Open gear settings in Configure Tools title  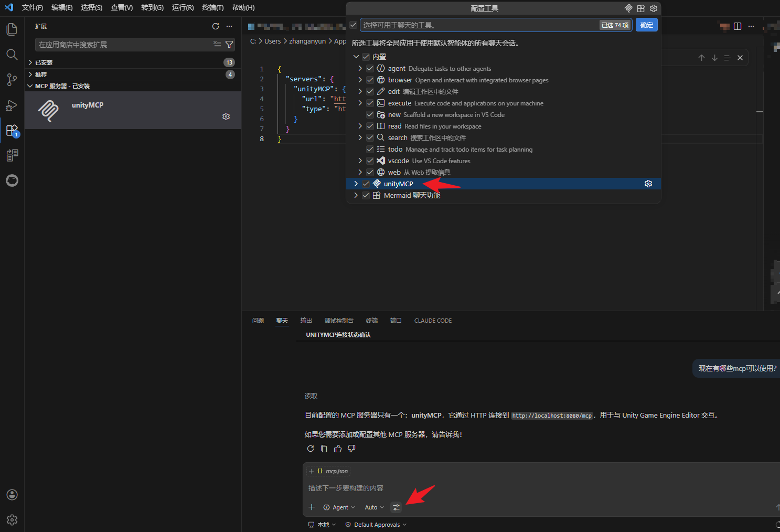(x=654, y=8)
